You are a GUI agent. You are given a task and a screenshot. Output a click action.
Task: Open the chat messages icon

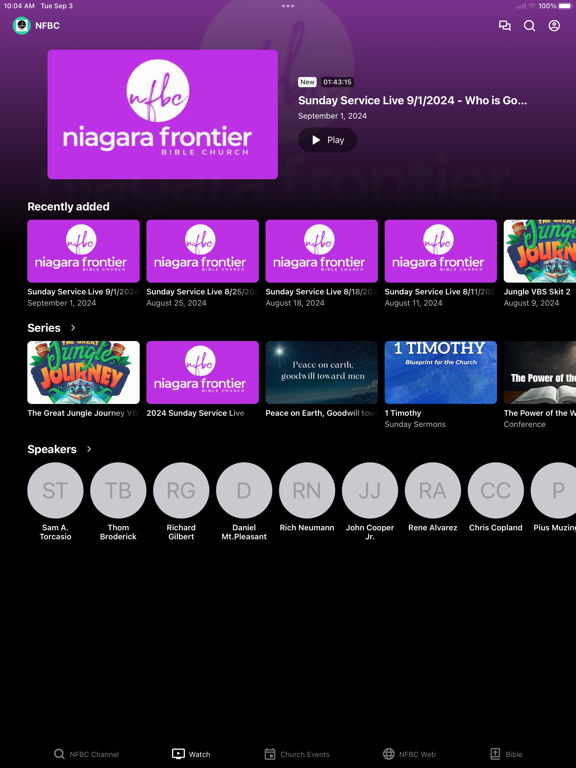pos(504,25)
